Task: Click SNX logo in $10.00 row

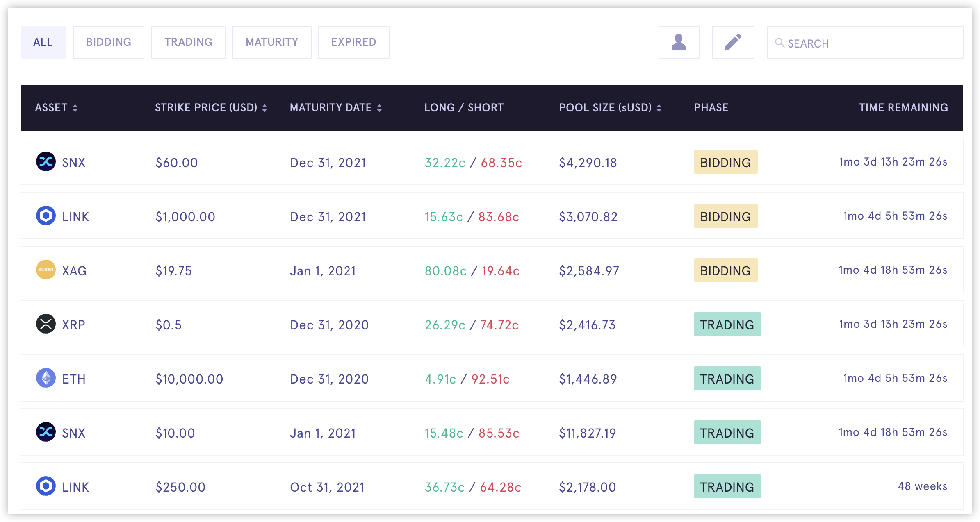Action: point(46,432)
